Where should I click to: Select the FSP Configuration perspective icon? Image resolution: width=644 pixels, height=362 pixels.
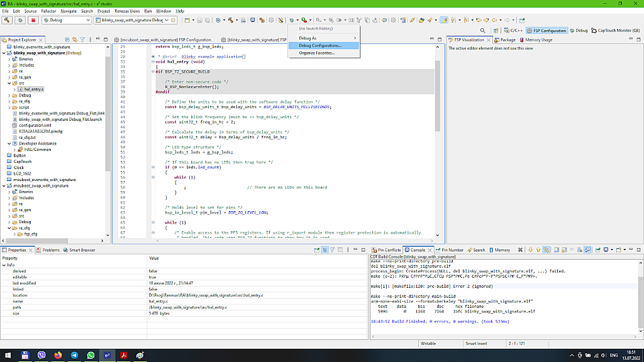point(548,30)
